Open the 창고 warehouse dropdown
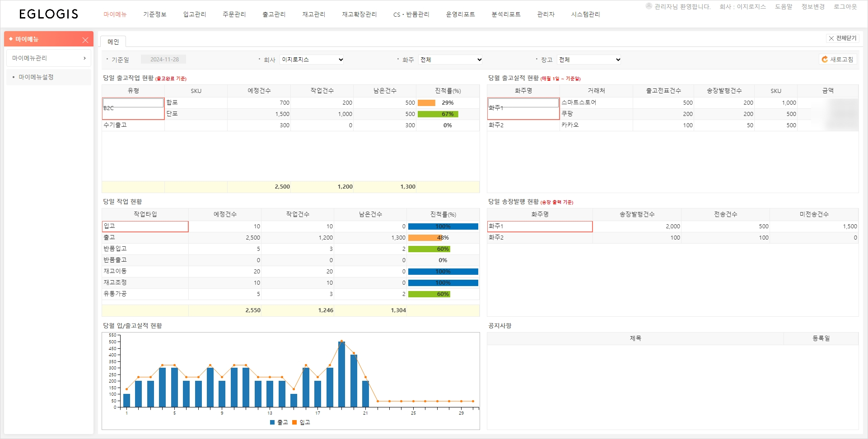 (589, 60)
